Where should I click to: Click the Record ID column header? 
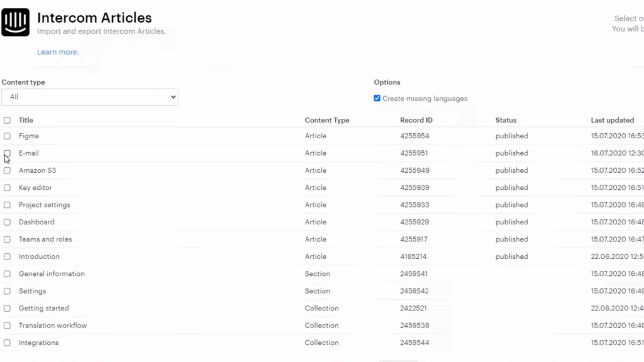click(416, 120)
